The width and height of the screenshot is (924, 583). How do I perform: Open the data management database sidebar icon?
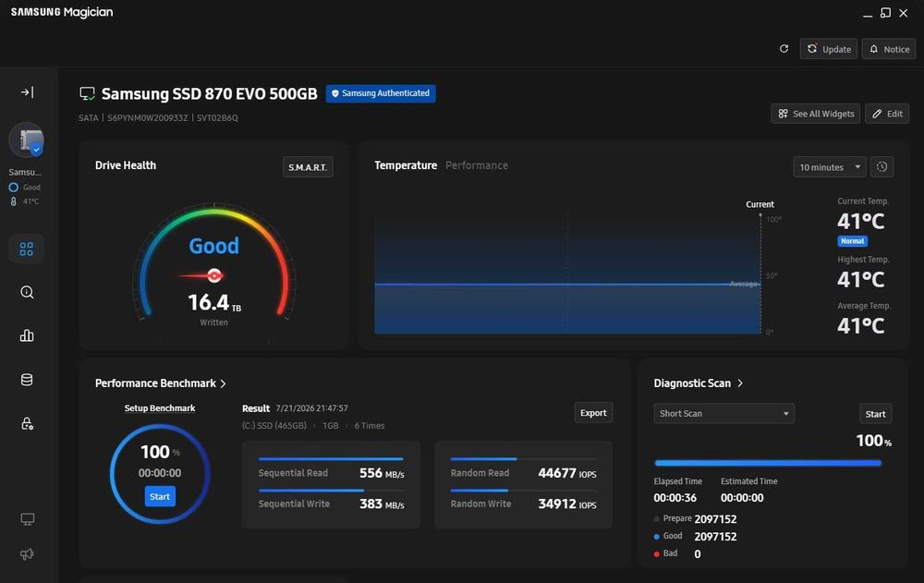(27, 380)
